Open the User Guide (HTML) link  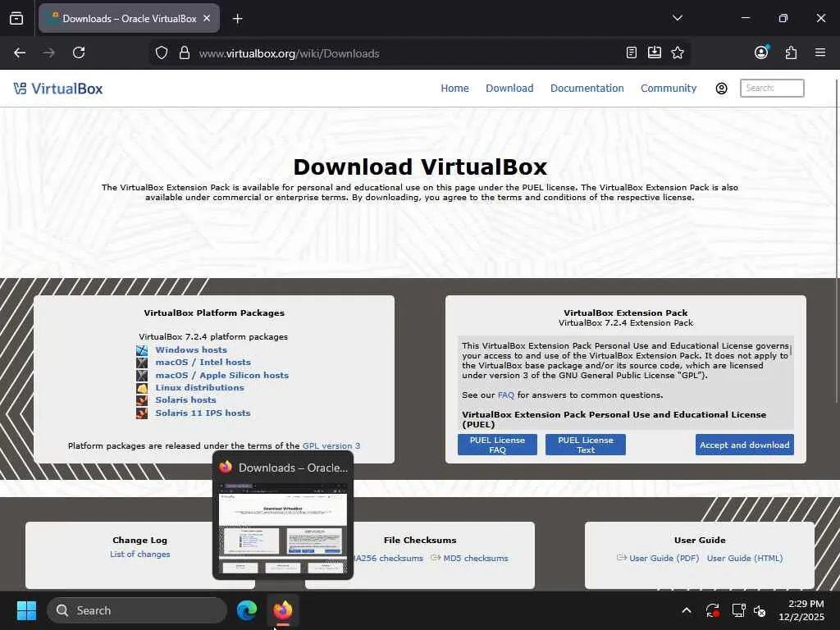745,558
